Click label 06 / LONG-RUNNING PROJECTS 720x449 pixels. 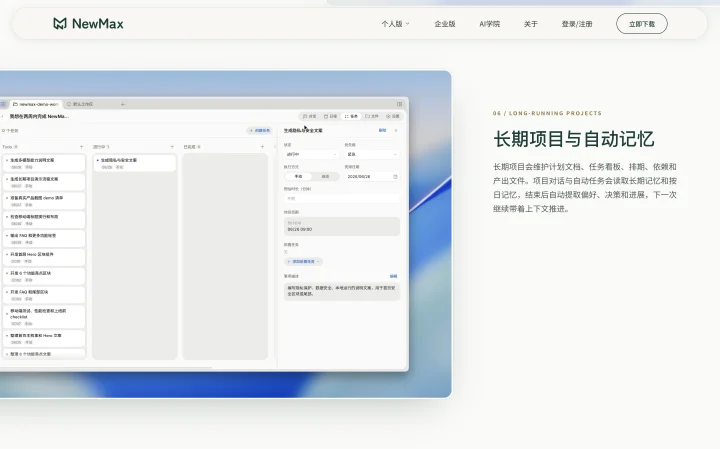[547, 113]
